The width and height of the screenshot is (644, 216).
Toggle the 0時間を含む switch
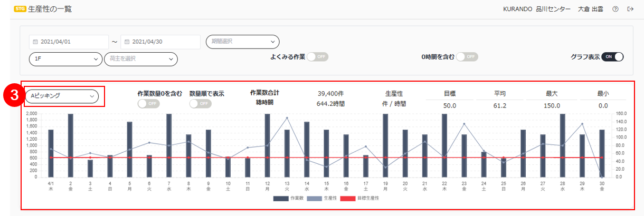pyautogui.click(x=467, y=56)
